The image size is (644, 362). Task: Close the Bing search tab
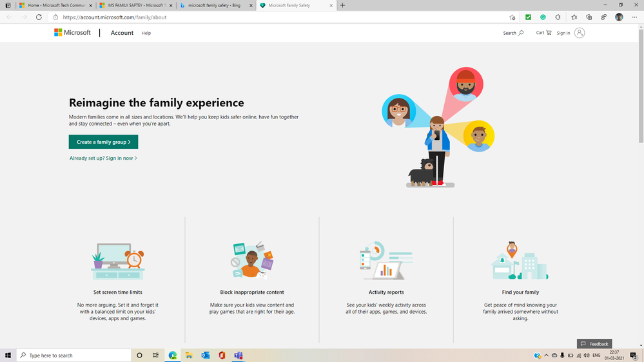[251, 5]
